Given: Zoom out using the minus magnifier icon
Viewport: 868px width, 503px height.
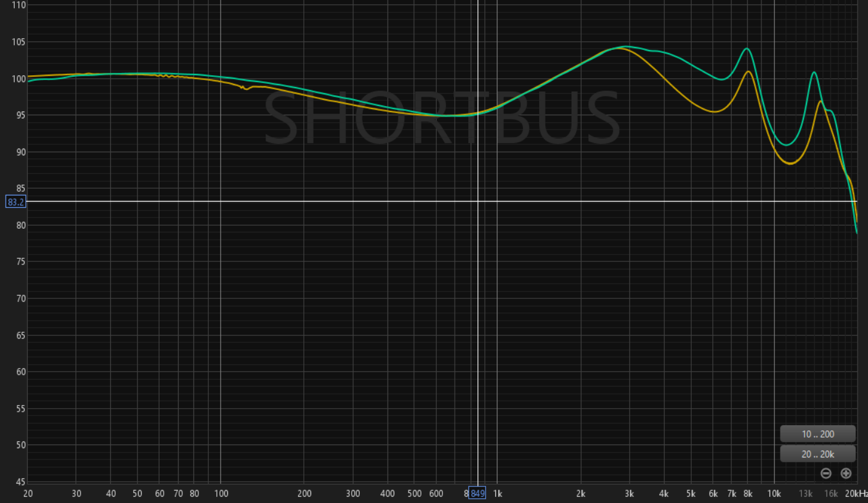Looking at the screenshot, I should pos(826,473).
